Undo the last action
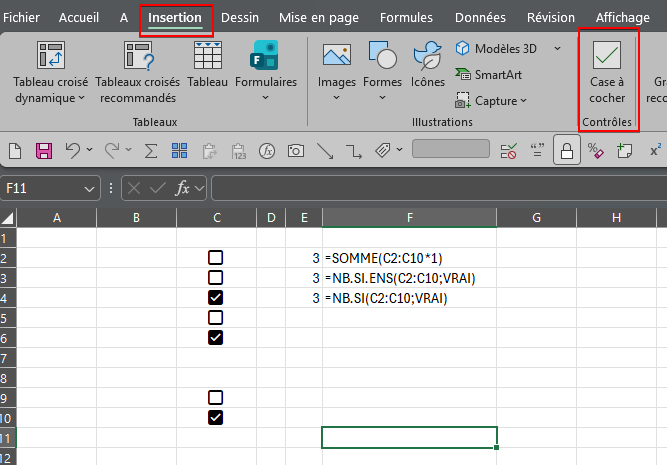The image size is (667, 465). coord(73,151)
